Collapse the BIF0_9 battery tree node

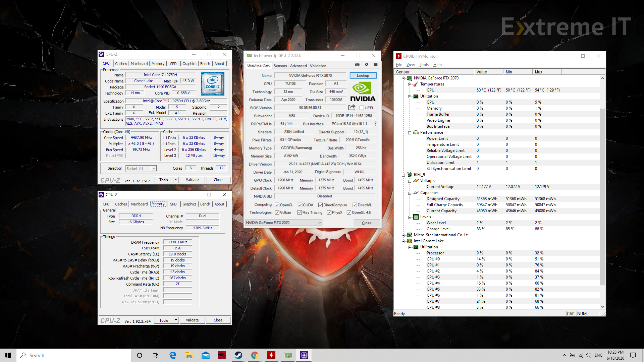point(404,175)
